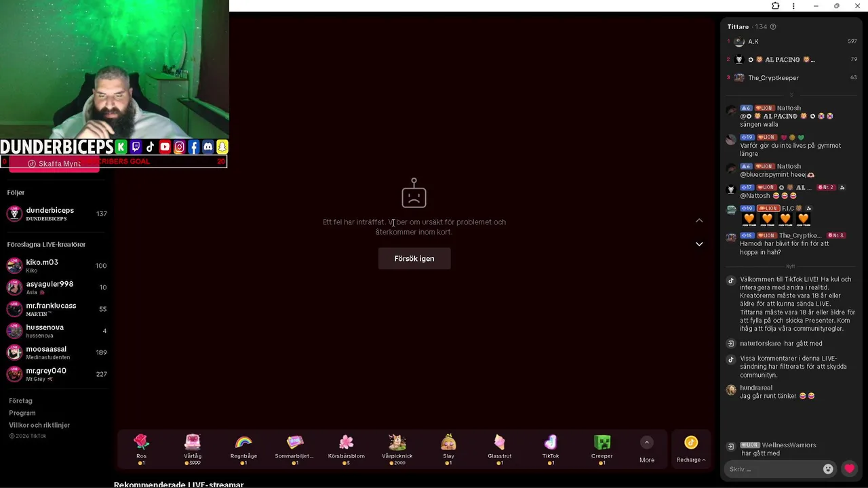Click WellnessWarriors har gått med message
868x488 pixels.
click(778, 449)
